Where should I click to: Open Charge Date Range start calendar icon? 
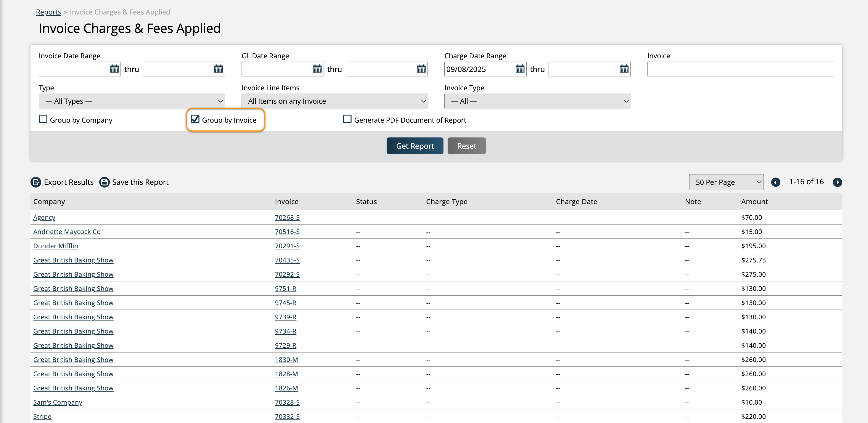click(x=520, y=69)
